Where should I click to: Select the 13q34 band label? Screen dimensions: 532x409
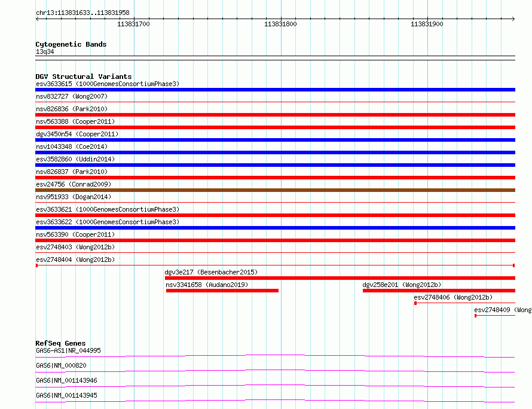45,51
